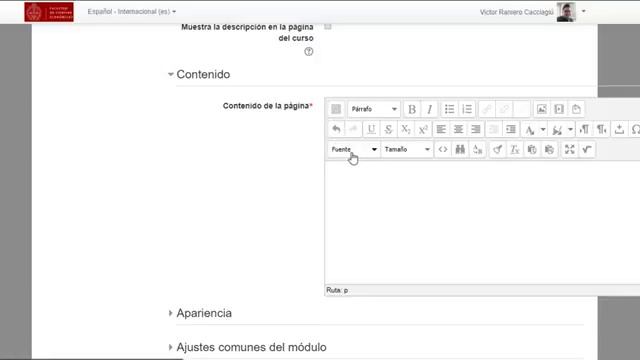Open the Tamaño font size dropdown
Viewport: 640px width, 360px height.
(x=407, y=149)
